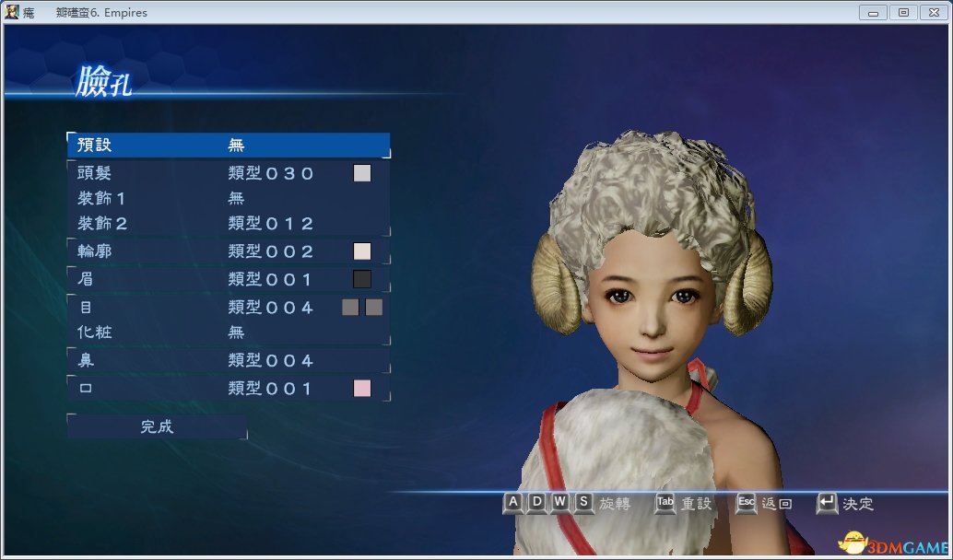Click the outline value 類型002

click(x=271, y=251)
